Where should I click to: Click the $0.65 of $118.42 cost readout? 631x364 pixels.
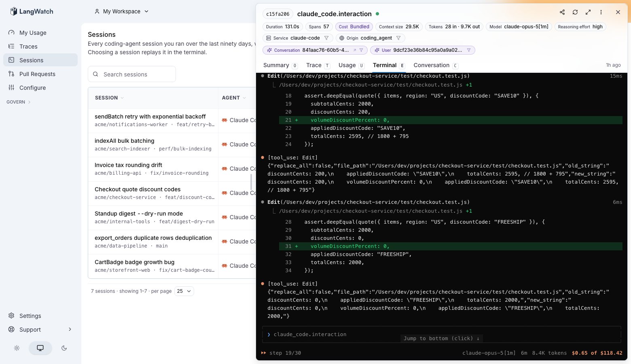click(597, 353)
